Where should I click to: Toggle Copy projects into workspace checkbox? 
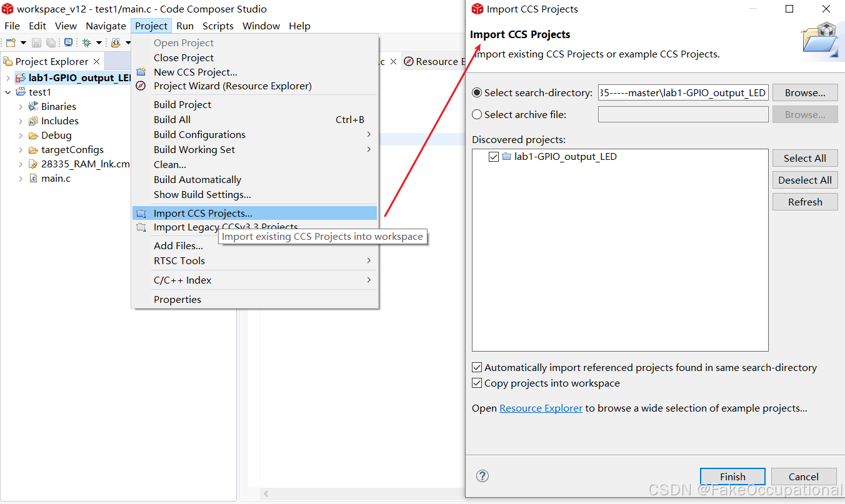477,383
